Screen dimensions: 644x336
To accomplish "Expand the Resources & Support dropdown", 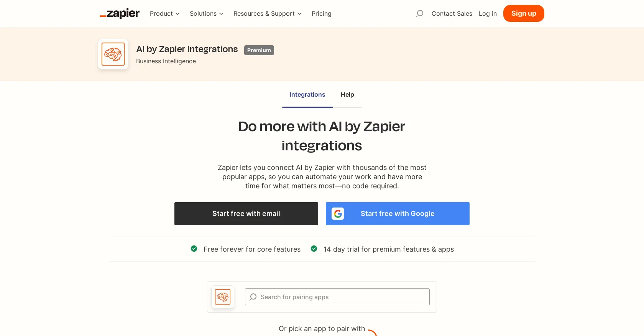I will (268, 13).
